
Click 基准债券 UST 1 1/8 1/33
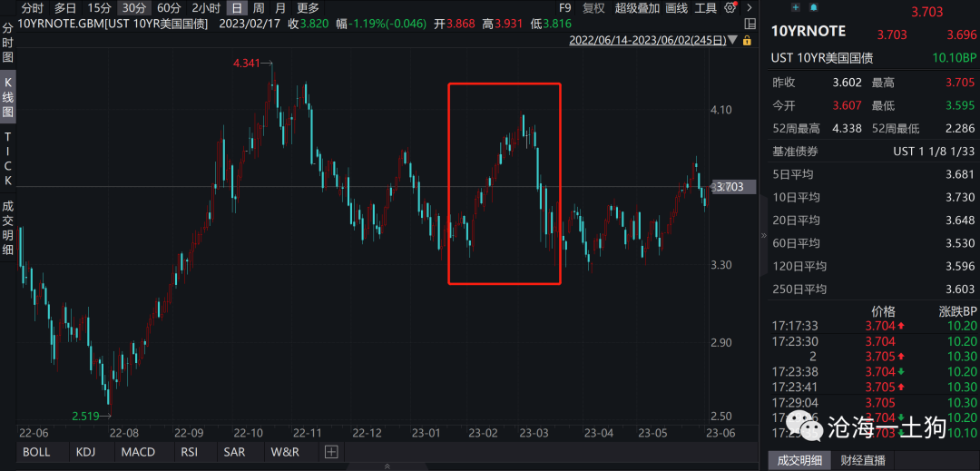tap(934, 152)
